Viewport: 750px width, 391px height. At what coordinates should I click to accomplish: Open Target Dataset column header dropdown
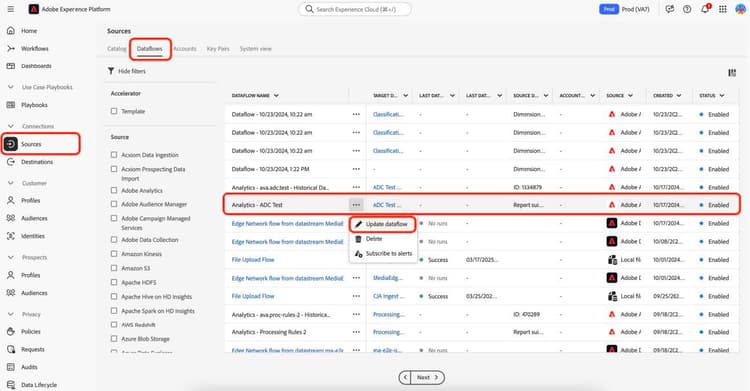coord(405,96)
